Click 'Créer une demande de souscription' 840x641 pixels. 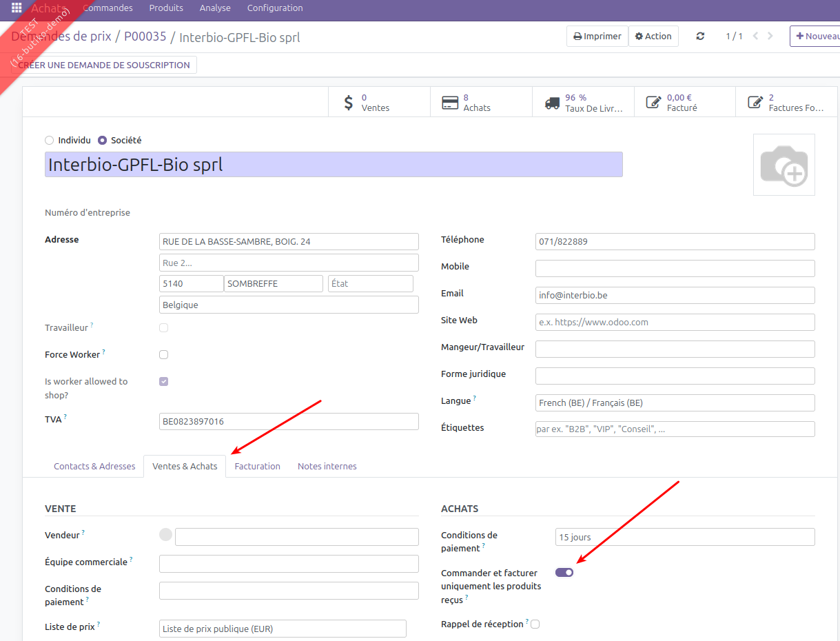104,65
